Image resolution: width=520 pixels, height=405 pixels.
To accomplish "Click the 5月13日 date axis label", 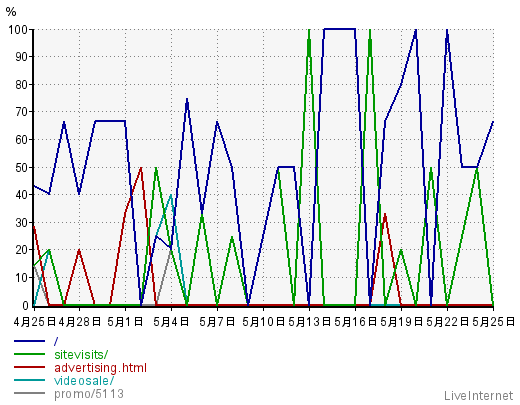I will [x=310, y=322].
